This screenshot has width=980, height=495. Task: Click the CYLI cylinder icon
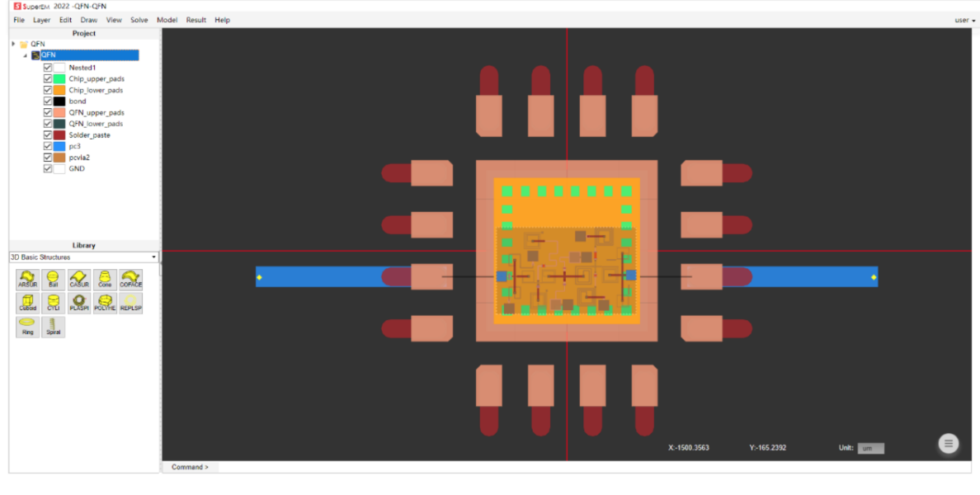(x=53, y=303)
